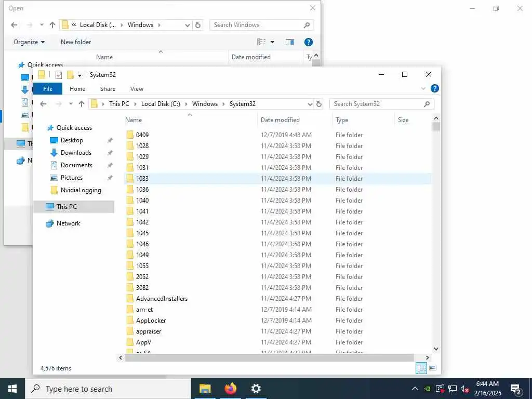Open File Explorer from taskbar
The height and width of the screenshot is (399, 532).
pyautogui.click(x=205, y=389)
